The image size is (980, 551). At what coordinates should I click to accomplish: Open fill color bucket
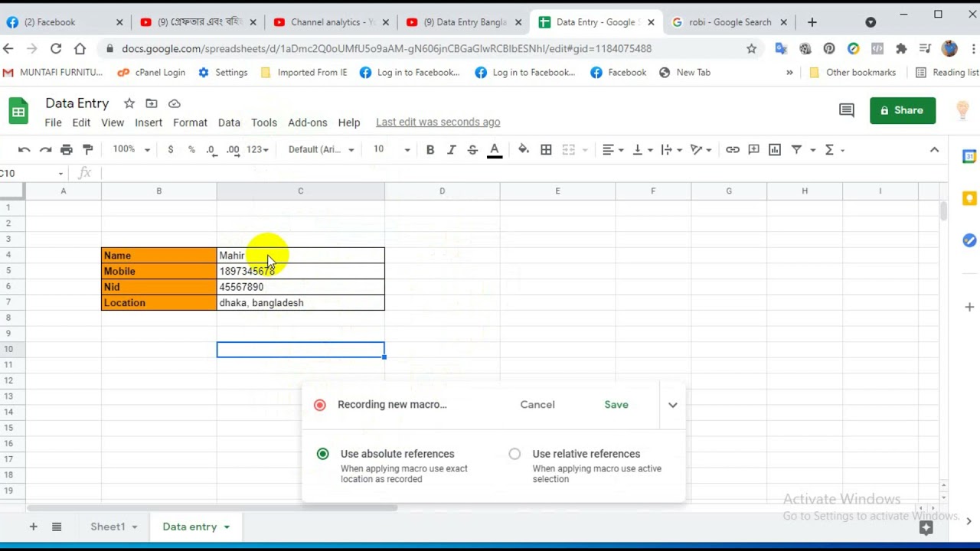pos(524,150)
